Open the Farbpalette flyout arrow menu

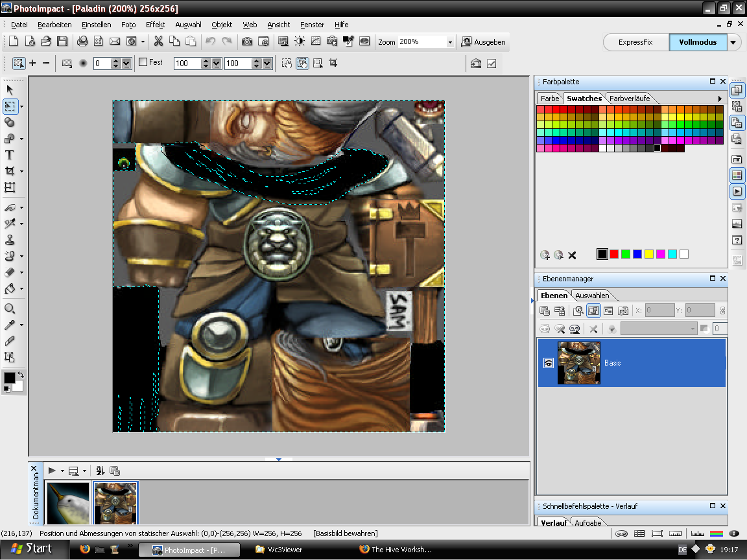[719, 99]
